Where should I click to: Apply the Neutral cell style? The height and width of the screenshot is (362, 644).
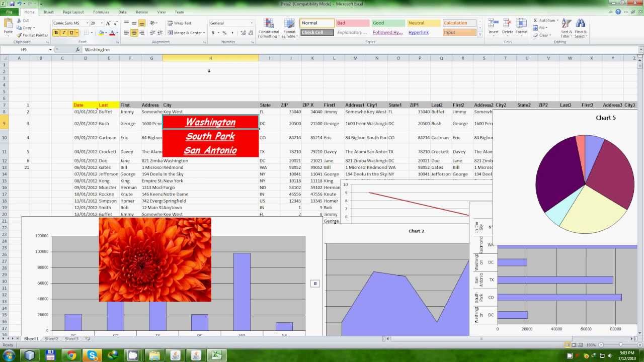[424, 23]
